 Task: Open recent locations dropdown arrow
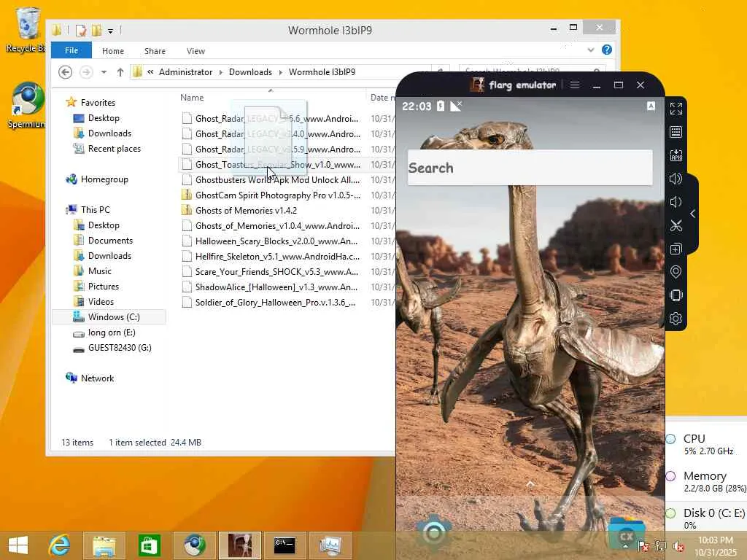104,72
